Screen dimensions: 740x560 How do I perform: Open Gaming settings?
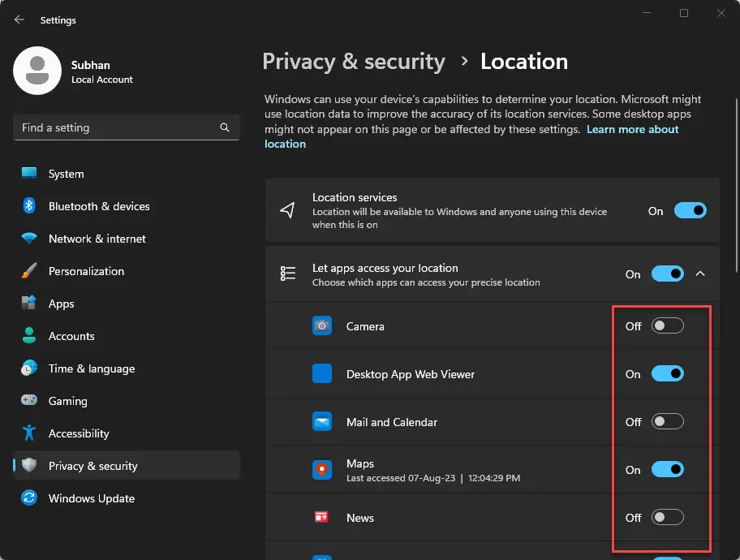click(x=127, y=401)
